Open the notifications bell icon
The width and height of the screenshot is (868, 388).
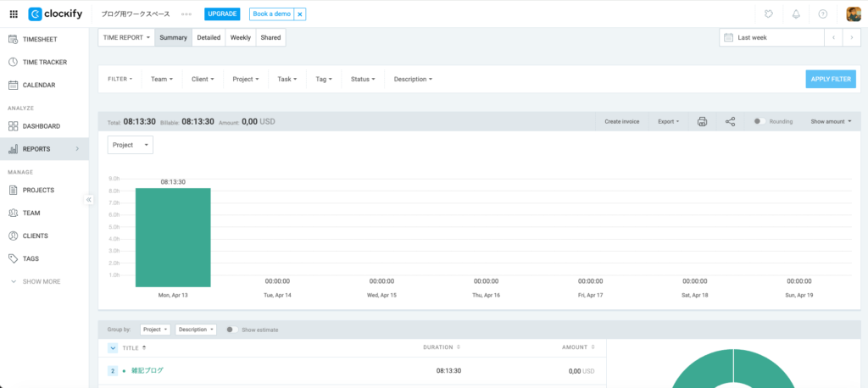point(795,14)
